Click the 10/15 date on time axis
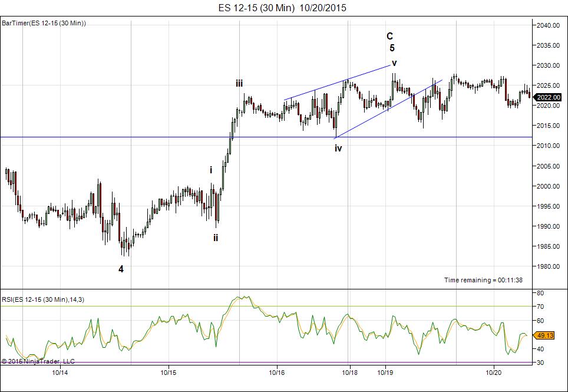This screenshot has height=392, width=568. coord(169,372)
